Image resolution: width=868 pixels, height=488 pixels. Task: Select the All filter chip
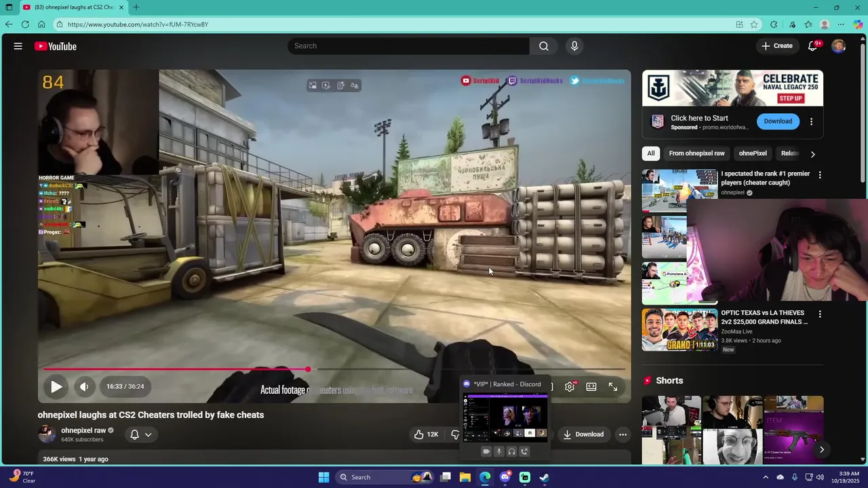point(651,153)
